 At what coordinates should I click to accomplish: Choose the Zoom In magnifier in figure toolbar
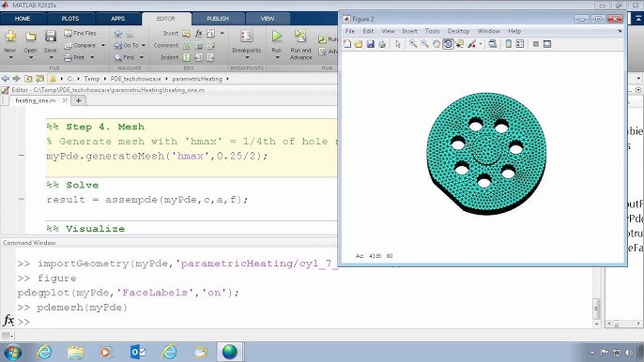413,44
